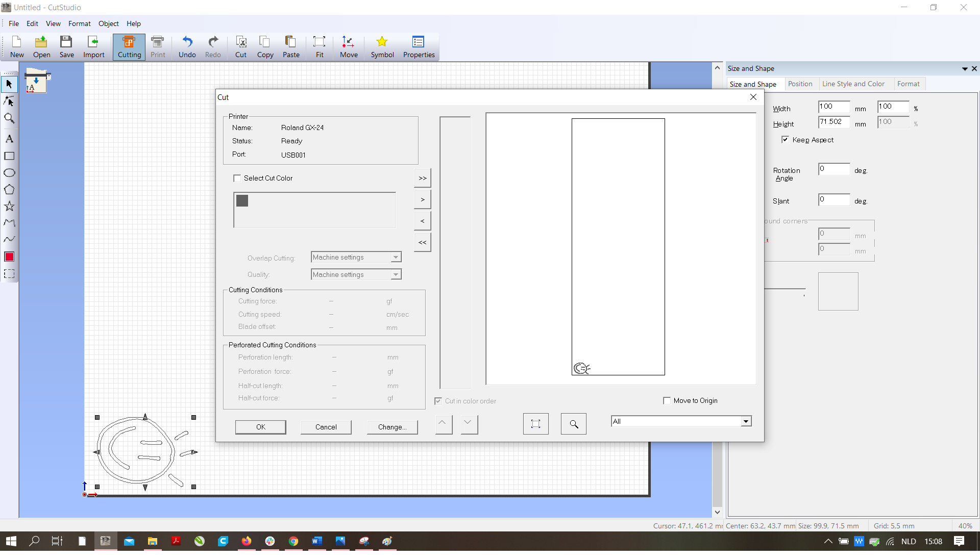This screenshot has width=980, height=560.
Task: Open the Symbol star toolbar icon
Action: [382, 47]
